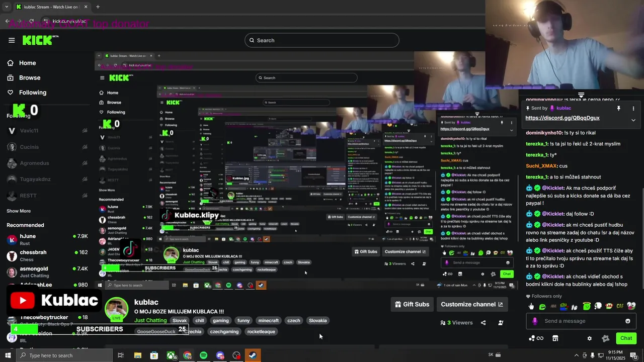Open chessbrah recommended channel
Image resolution: width=644 pixels, height=362 pixels.
(47, 256)
